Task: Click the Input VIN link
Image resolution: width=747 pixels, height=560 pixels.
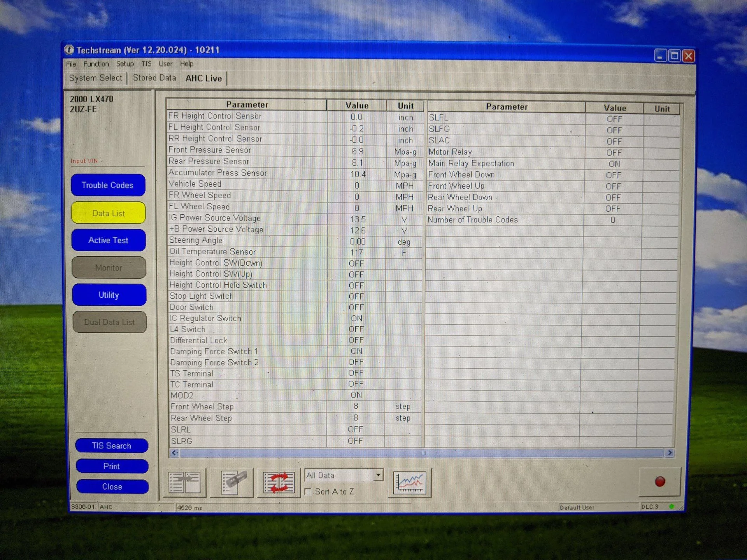Action: tap(84, 161)
